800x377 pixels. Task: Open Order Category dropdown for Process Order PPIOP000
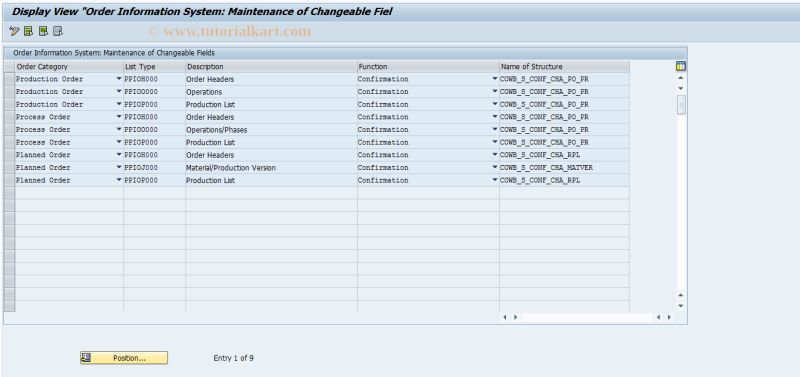point(119,142)
